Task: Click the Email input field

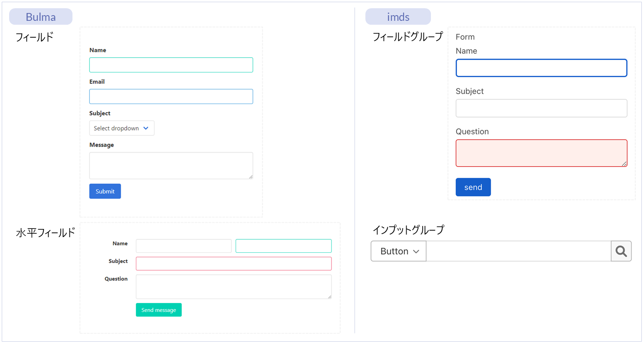Action: click(x=171, y=97)
